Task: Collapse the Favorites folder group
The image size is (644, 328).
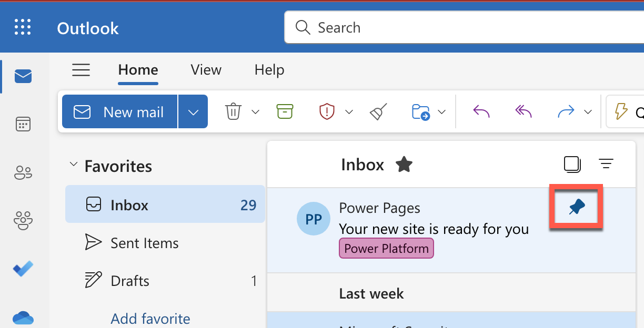Action: (x=73, y=166)
